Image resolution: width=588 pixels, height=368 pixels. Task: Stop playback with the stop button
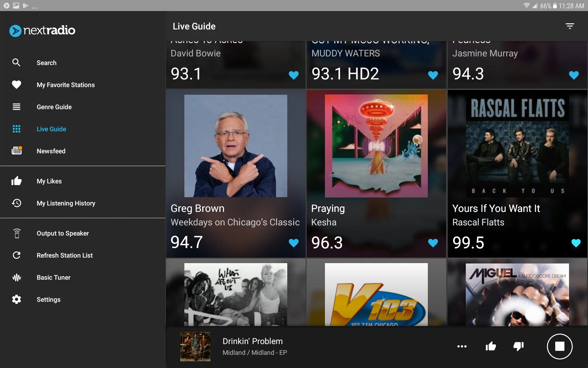[560, 346]
